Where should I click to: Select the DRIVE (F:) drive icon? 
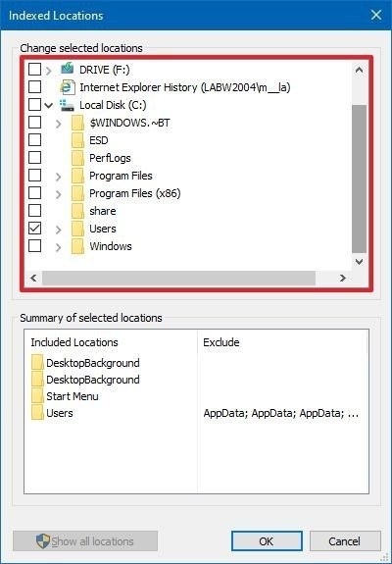click(67, 69)
